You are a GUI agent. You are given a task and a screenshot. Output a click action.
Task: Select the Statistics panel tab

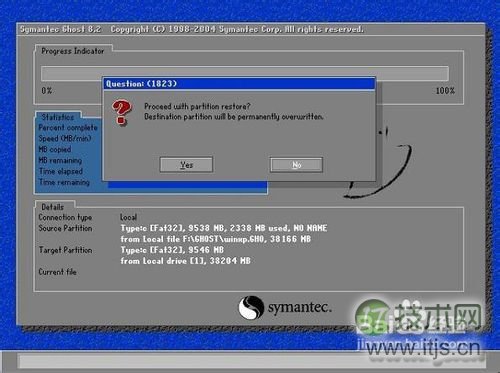click(58, 117)
